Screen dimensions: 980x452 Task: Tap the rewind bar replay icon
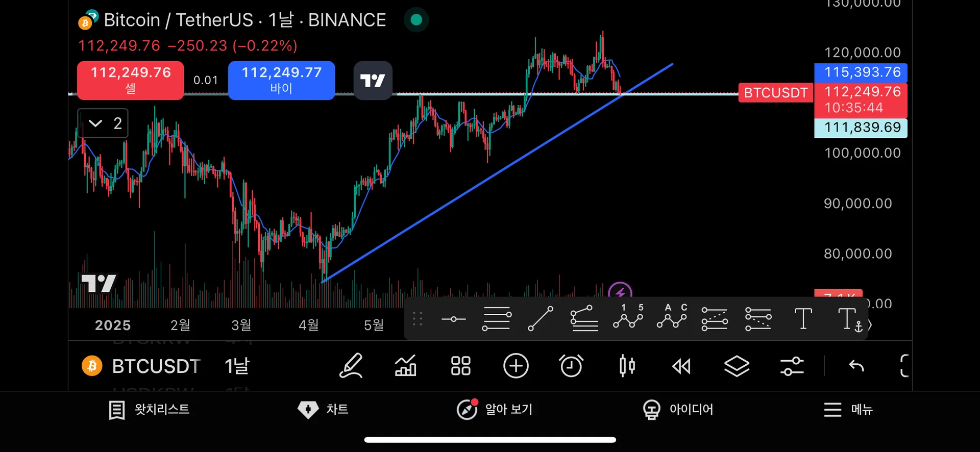[x=681, y=366]
